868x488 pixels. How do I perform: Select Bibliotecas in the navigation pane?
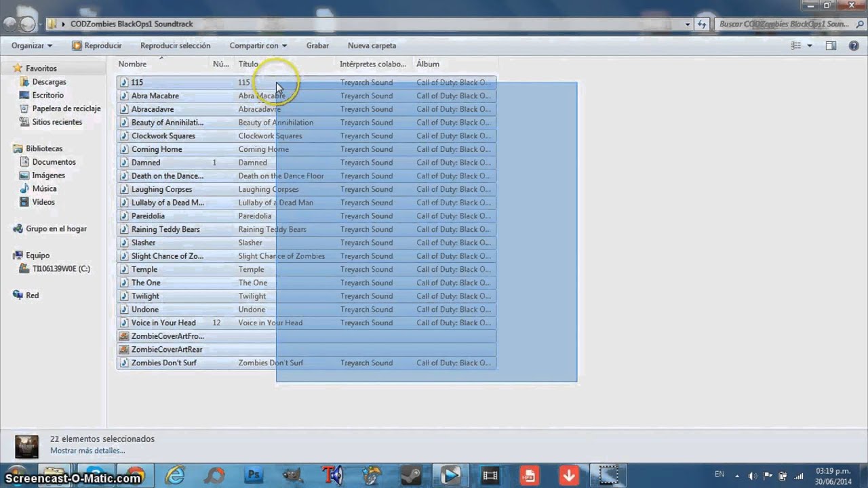tap(43, 148)
